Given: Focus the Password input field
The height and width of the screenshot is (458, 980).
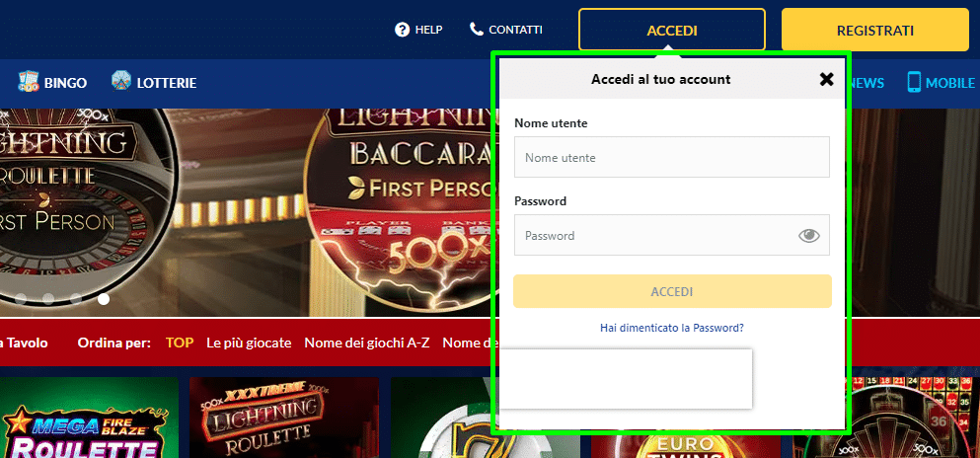Looking at the screenshot, I should pos(672,235).
